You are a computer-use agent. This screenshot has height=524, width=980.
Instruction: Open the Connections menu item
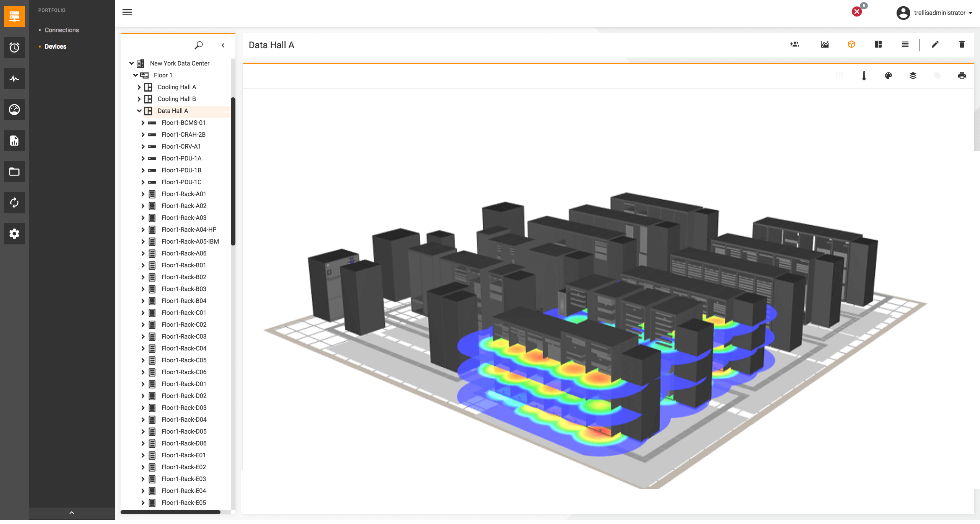click(62, 30)
